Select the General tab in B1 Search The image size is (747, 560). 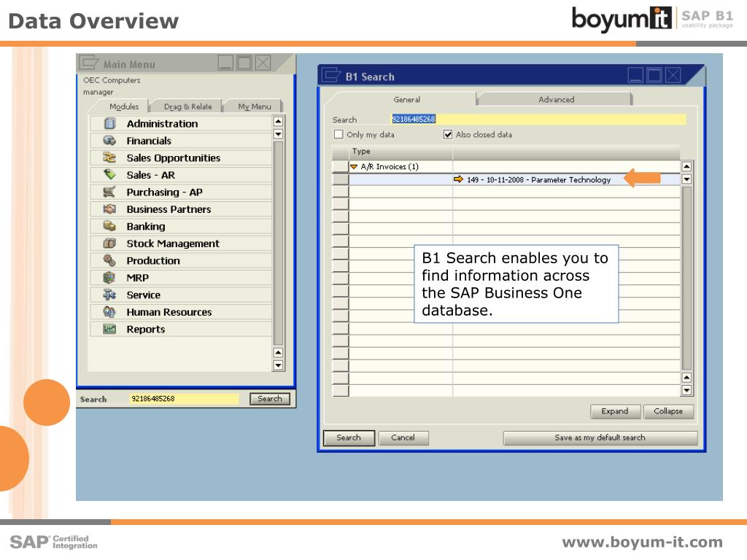pyautogui.click(x=406, y=99)
